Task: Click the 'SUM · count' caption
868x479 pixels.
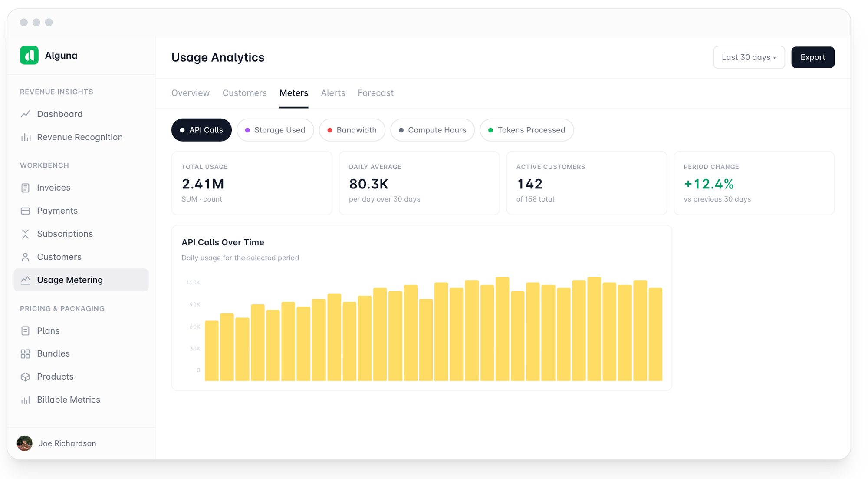Action: [x=202, y=199]
